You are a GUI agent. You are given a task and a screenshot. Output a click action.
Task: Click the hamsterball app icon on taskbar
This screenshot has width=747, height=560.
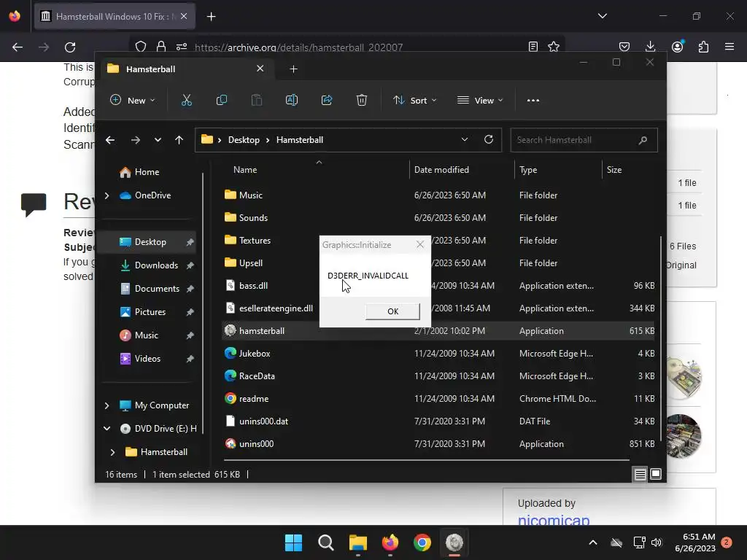(x=454, y=542)
